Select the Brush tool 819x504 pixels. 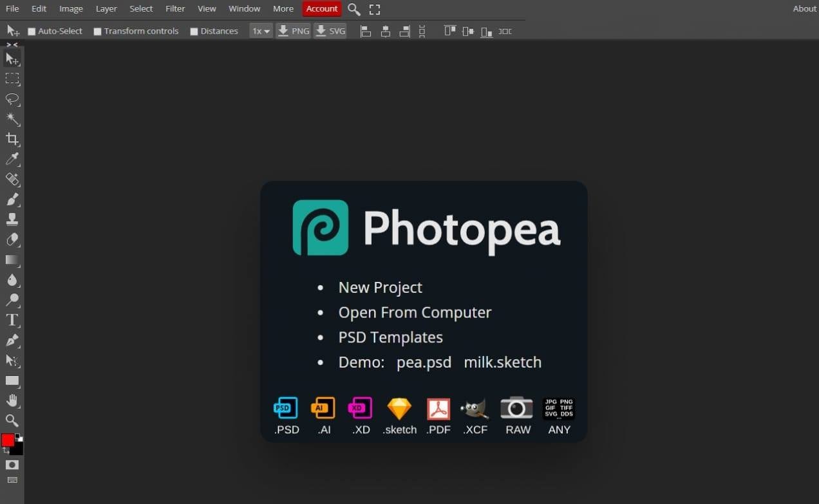coord(12,200)
